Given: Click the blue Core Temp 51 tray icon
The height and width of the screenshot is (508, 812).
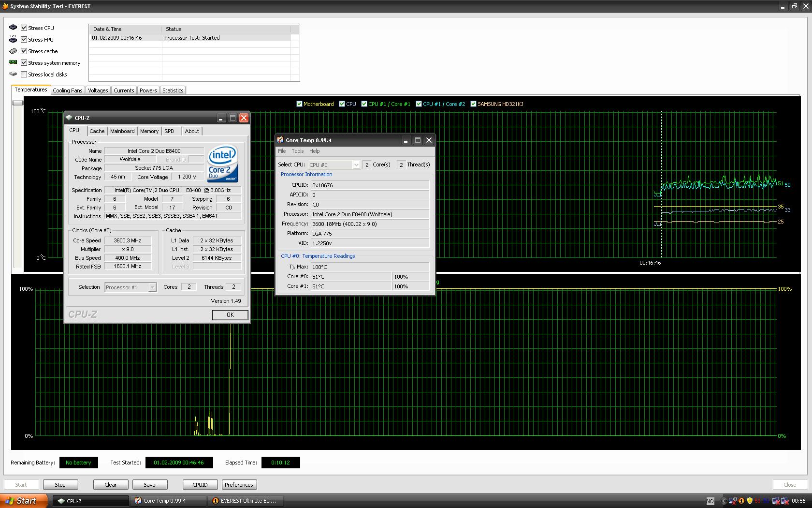Looking at the screenshot, I should pyautogui.click(x=766, y=501).
